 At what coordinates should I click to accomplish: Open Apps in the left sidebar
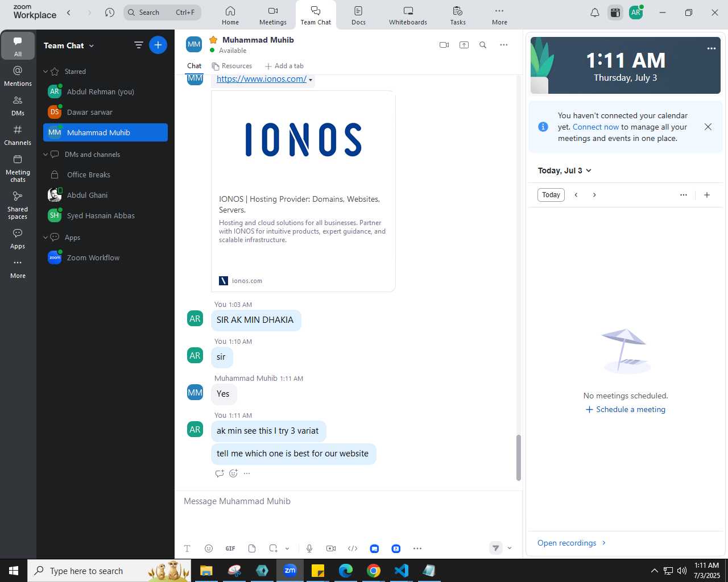(x=18, y=239)
